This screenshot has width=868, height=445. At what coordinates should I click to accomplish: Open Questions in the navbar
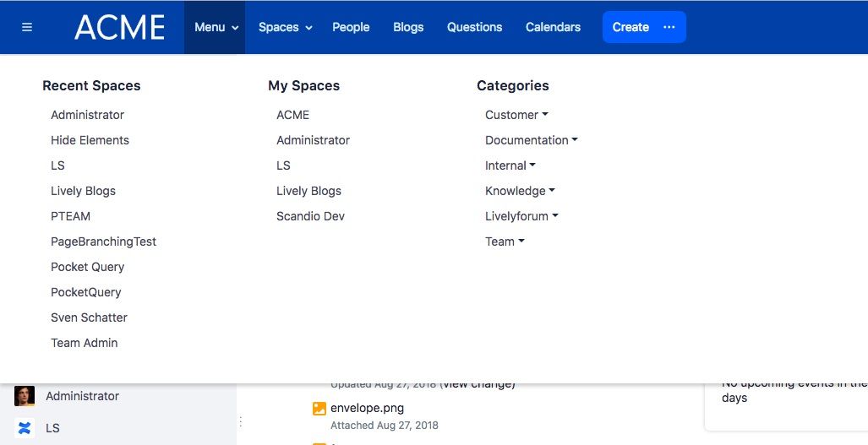[474, 27]
